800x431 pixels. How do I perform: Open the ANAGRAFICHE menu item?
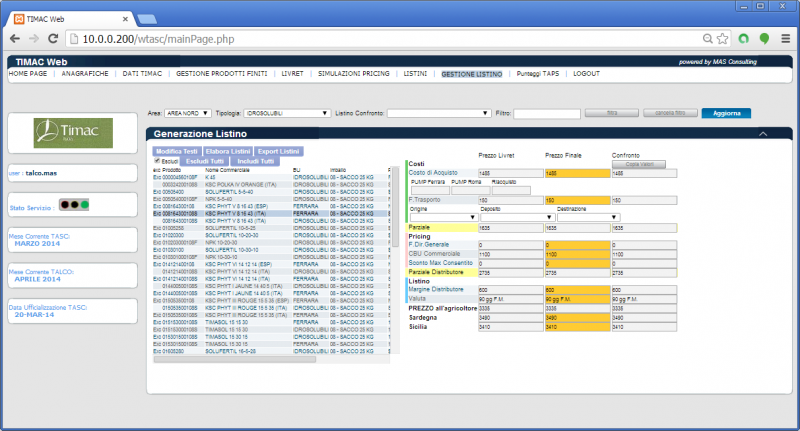pyautogui.click(x=85, y=74)
